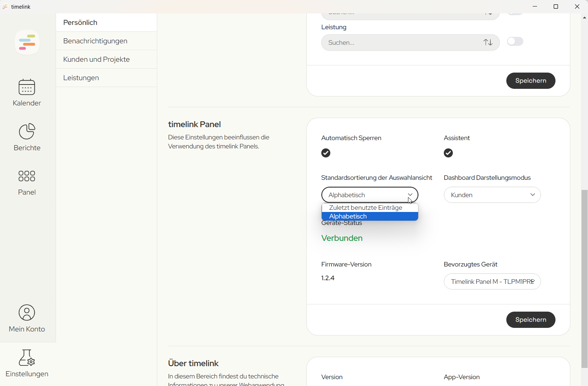
Task: Click the timelink app icon in title bar
Action: tap(5, 6)
